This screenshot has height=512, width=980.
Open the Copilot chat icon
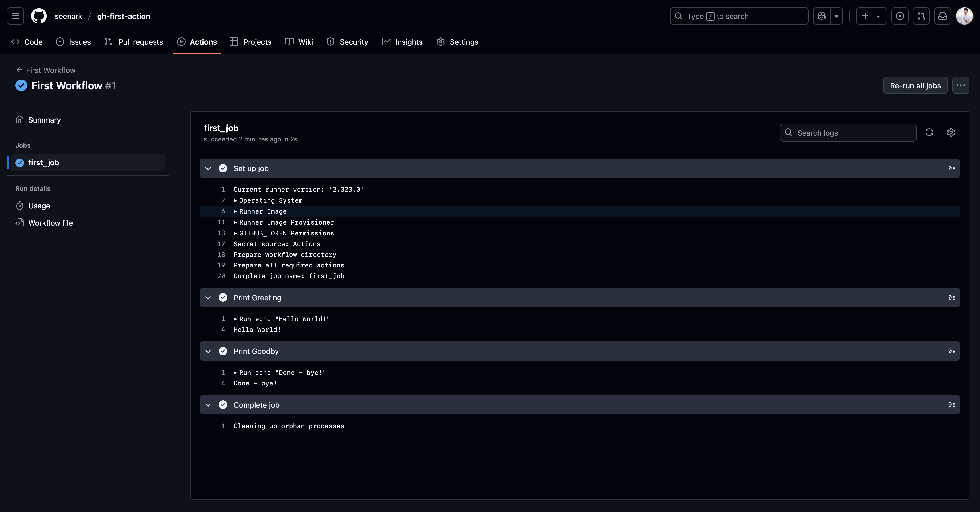tap(822, 16)
